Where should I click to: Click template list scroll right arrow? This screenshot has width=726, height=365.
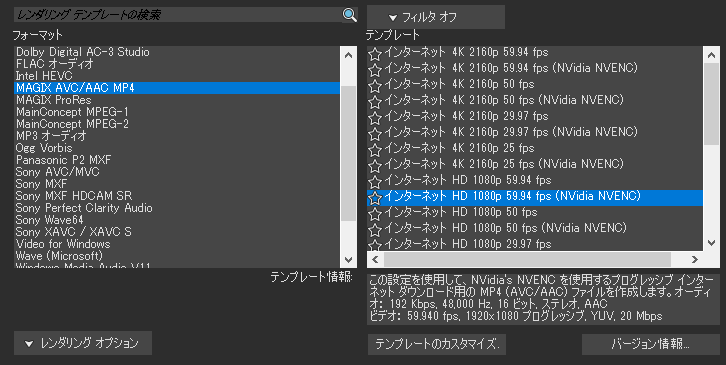tap(695, 259)
